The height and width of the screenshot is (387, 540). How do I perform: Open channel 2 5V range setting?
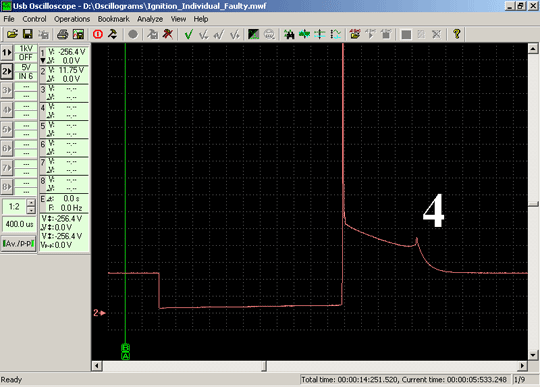click(x=26, y=67)
